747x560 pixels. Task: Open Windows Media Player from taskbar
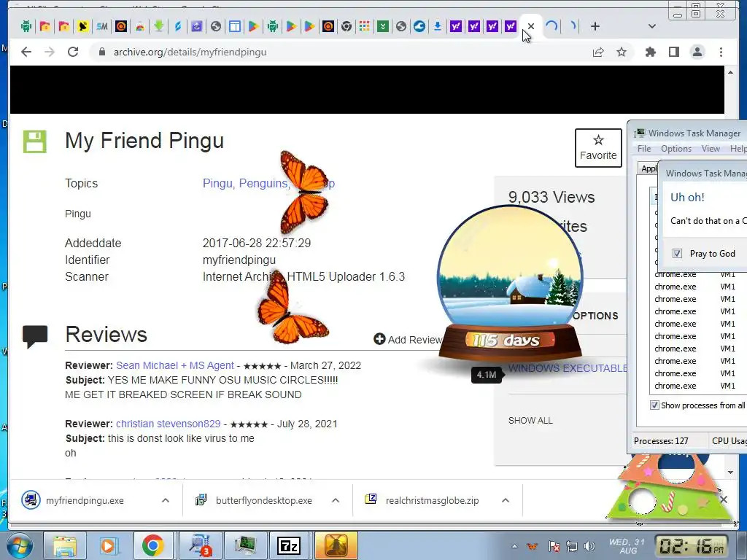[x=108, y=545]
